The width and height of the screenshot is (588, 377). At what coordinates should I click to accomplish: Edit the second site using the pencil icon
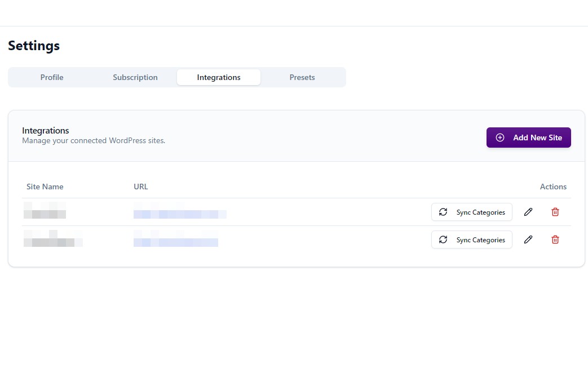528,239
